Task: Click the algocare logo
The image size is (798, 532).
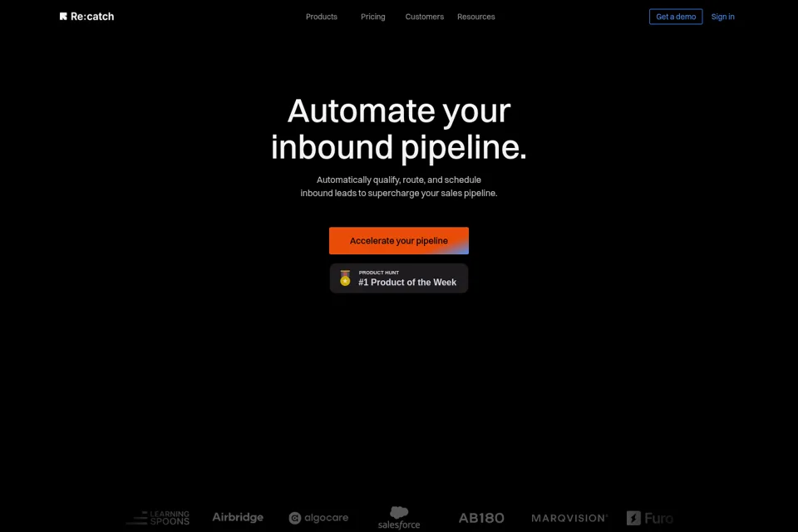Action: pos(318,518)
